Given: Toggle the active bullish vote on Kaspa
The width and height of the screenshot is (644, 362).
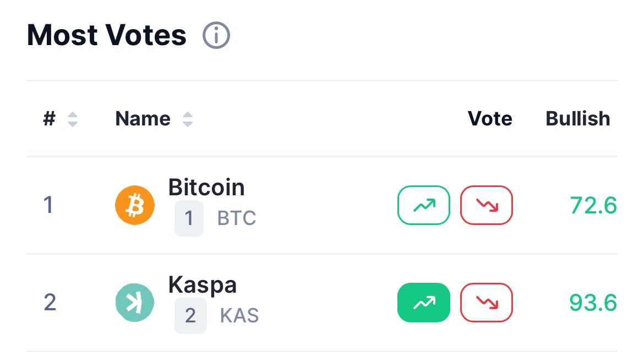Looking at the screenshot, I should (424, 303).
